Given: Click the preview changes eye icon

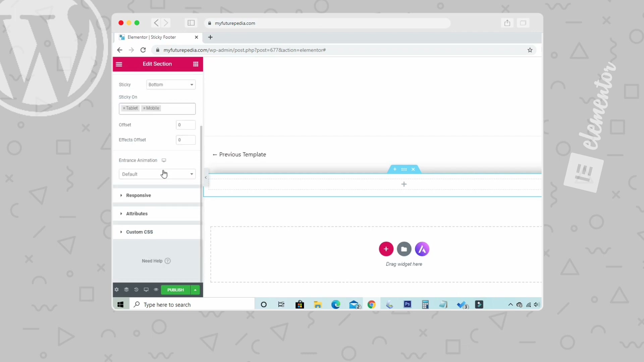Looking at the screenshot, I should coord(156,290).
